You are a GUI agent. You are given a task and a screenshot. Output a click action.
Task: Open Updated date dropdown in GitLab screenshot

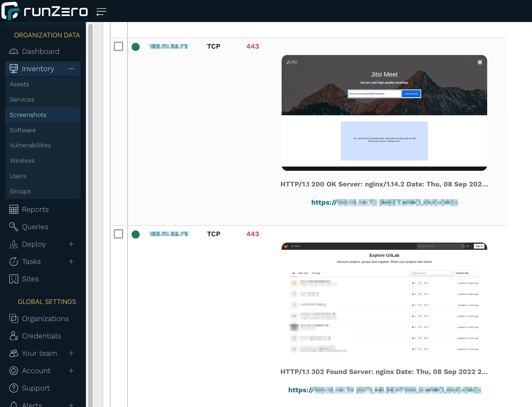click(x=466, y=273)
